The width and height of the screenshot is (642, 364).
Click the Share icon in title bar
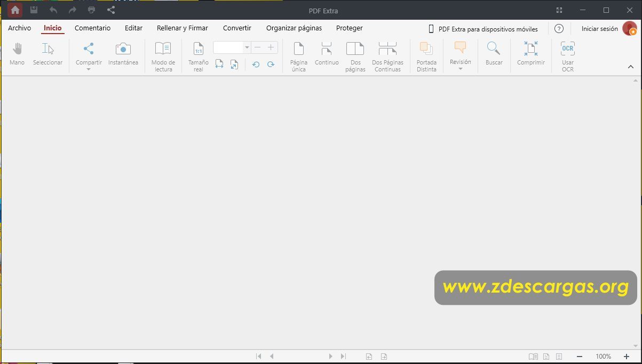pos(111,10)
